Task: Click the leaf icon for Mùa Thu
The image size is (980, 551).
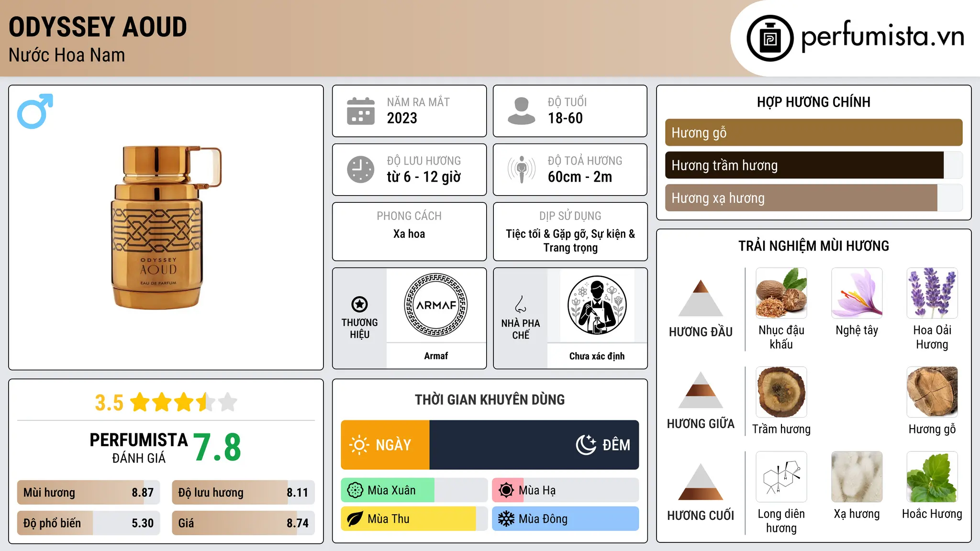Action: click(x=355, y=519)
